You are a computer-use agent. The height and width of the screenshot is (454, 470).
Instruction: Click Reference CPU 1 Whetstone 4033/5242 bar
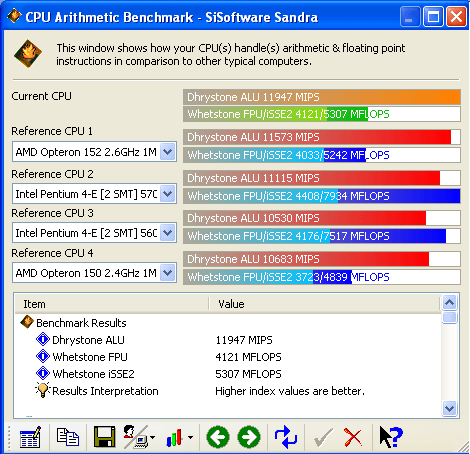pyautogui.click(x=322, y=155)
